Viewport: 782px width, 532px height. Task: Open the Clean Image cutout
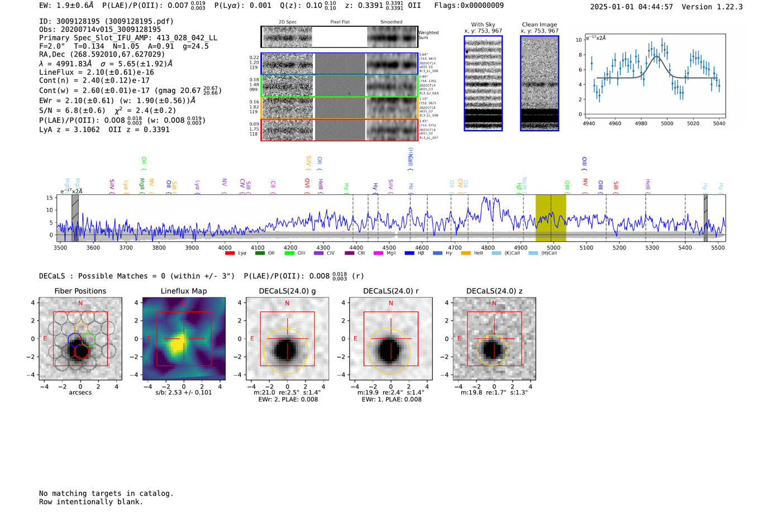pos(540,83)
